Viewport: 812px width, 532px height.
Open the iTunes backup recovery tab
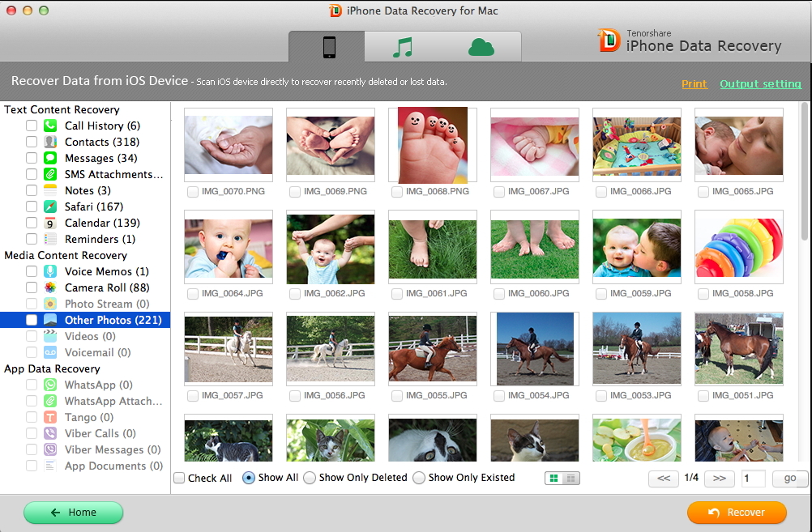click(403, 48)
